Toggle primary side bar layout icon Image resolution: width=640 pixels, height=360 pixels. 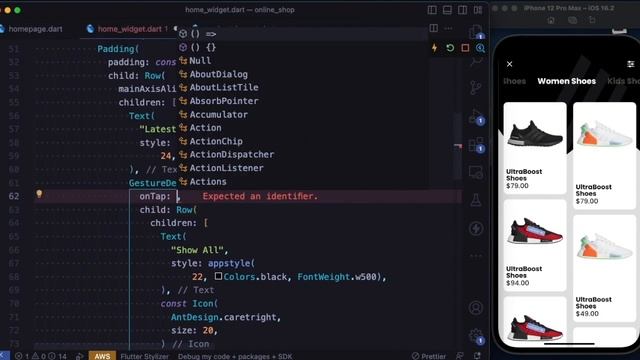click(432, 10)
